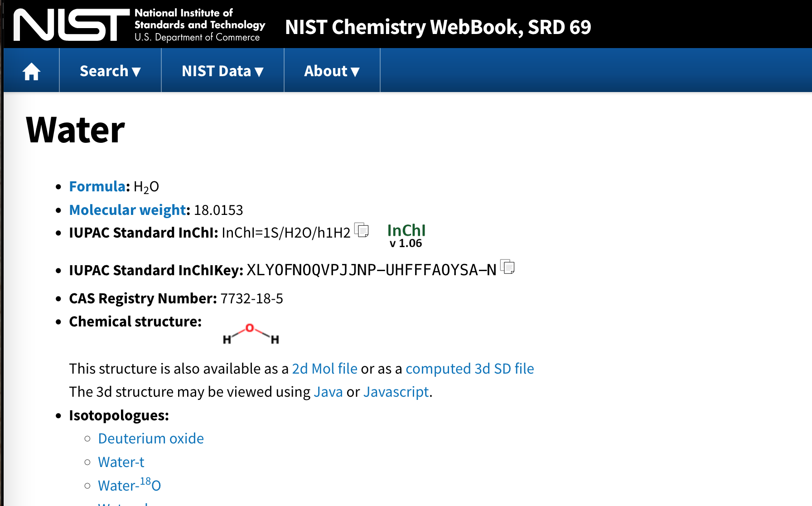
Task: Copy the InChI string icon
Action: [362, 230]
